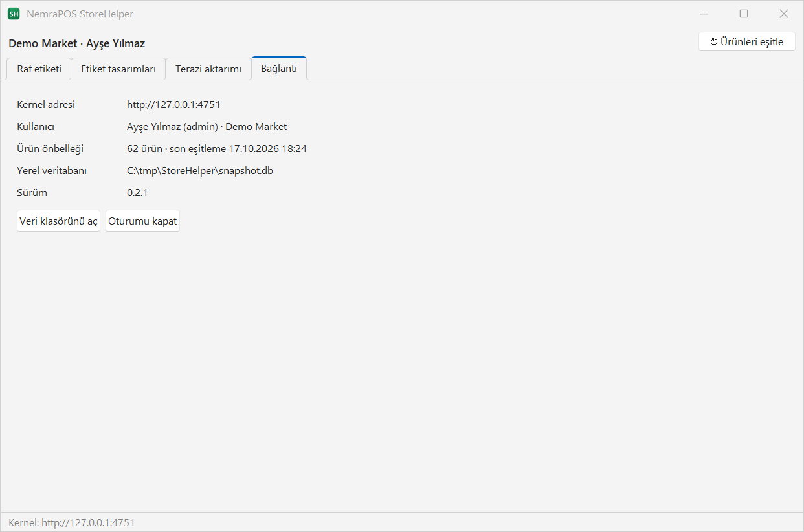
Task: Open the Etiket tasarımları tab
Action: coord(118,69)
